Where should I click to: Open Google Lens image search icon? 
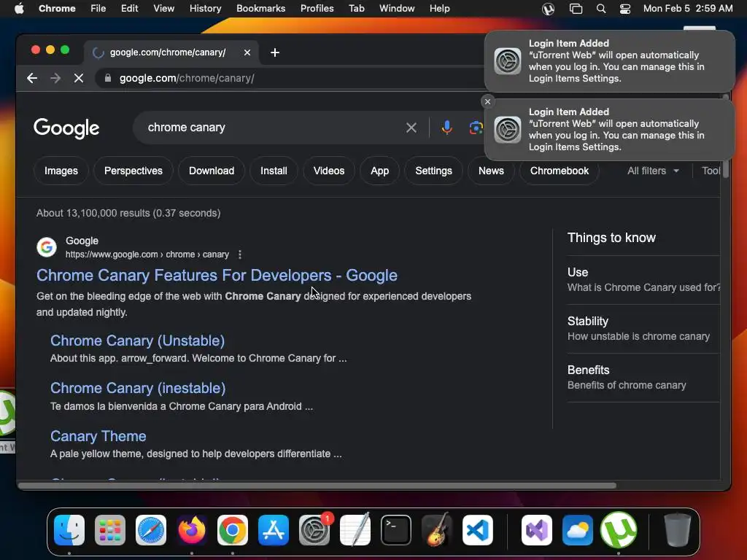point(476,128)
